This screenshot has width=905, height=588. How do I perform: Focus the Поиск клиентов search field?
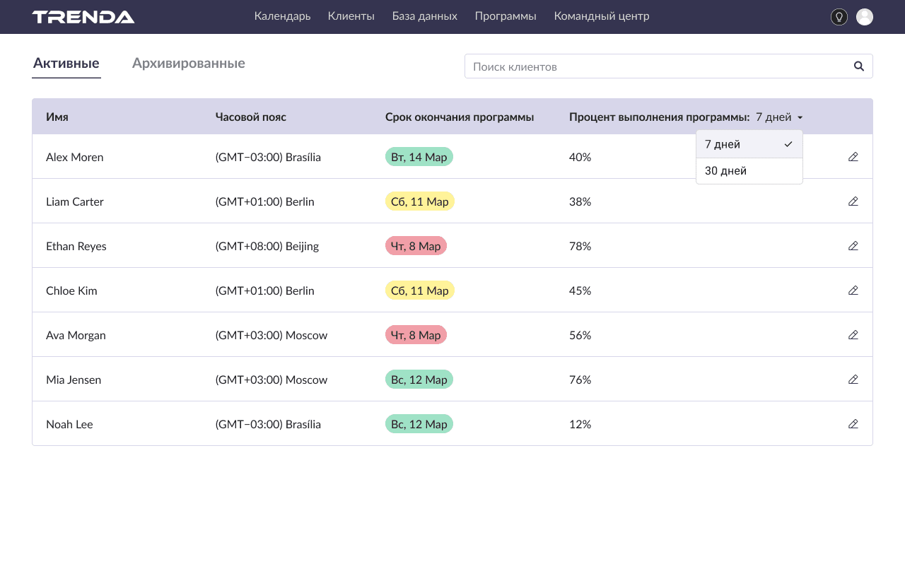pos(658,66)
